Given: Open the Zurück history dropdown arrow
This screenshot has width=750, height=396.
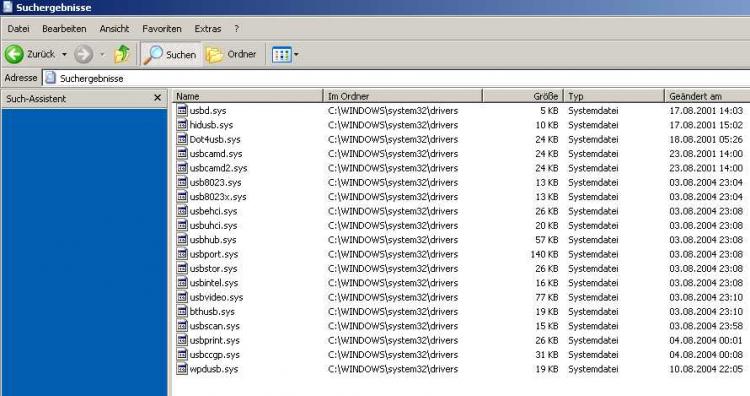Looking at the screenshot, I should point(64,55).
